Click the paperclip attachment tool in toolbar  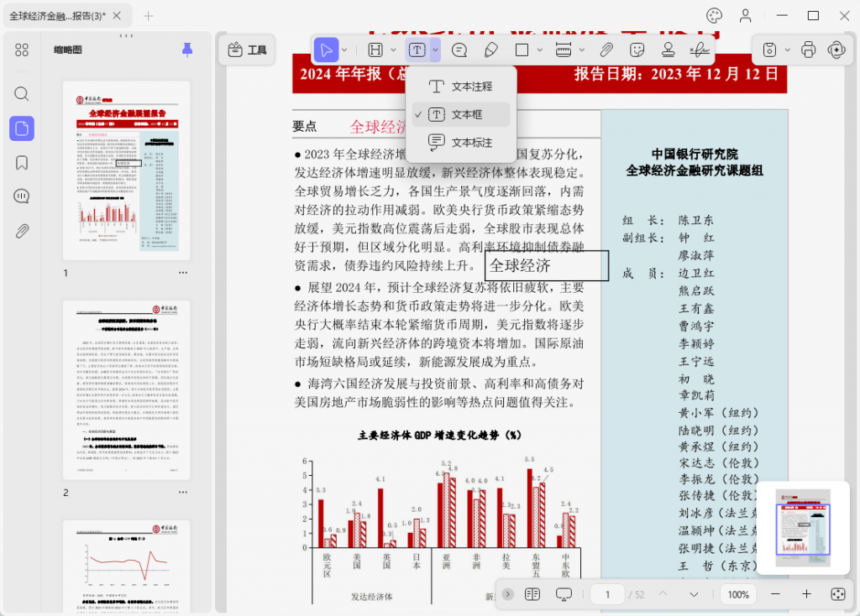[x=606, y=50]
